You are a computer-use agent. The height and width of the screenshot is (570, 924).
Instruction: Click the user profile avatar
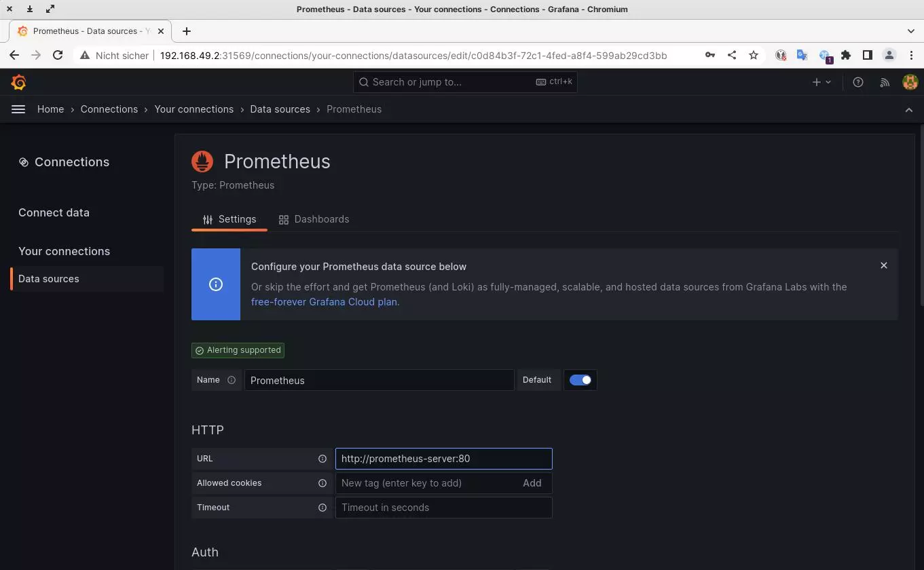[910, 82]
